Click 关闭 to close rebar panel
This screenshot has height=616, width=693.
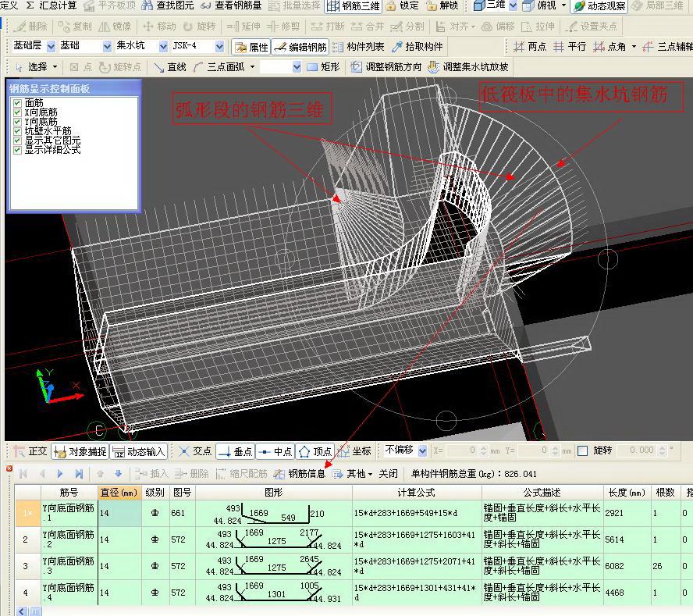click(x=388, y=473)
